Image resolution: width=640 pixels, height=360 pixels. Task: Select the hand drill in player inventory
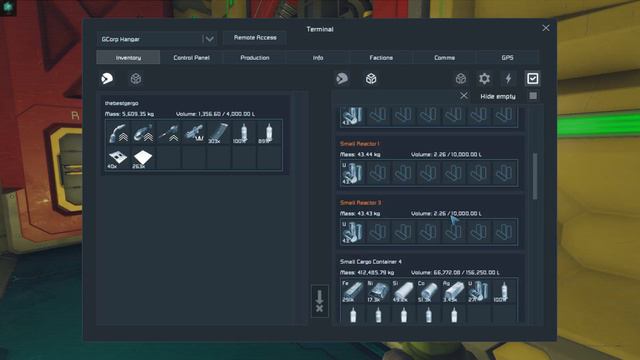pyautogui.click(x=169, y=133)
